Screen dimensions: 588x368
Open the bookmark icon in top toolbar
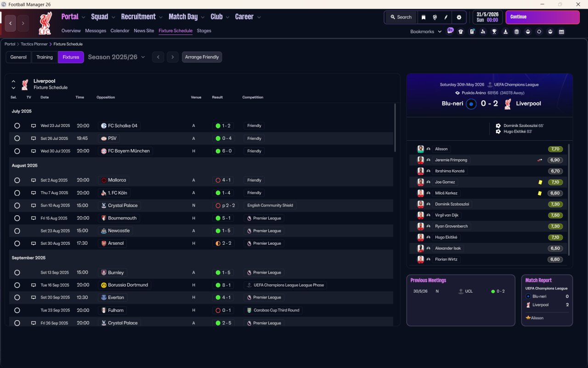pyautogui.click(x=424, y=17)
